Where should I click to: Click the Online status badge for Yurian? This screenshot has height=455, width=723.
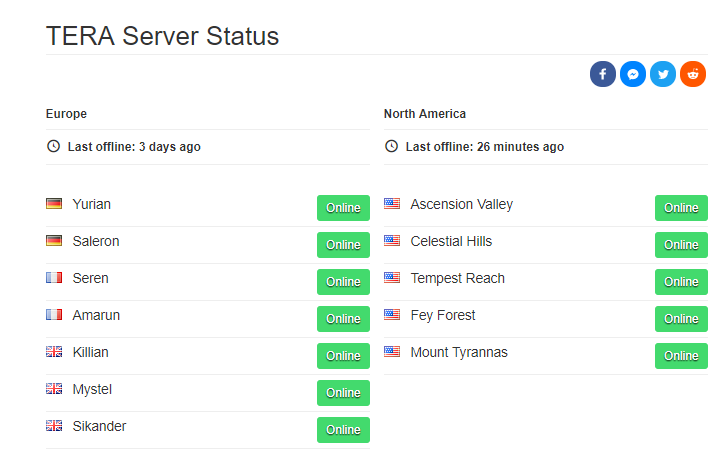point(343,208)
